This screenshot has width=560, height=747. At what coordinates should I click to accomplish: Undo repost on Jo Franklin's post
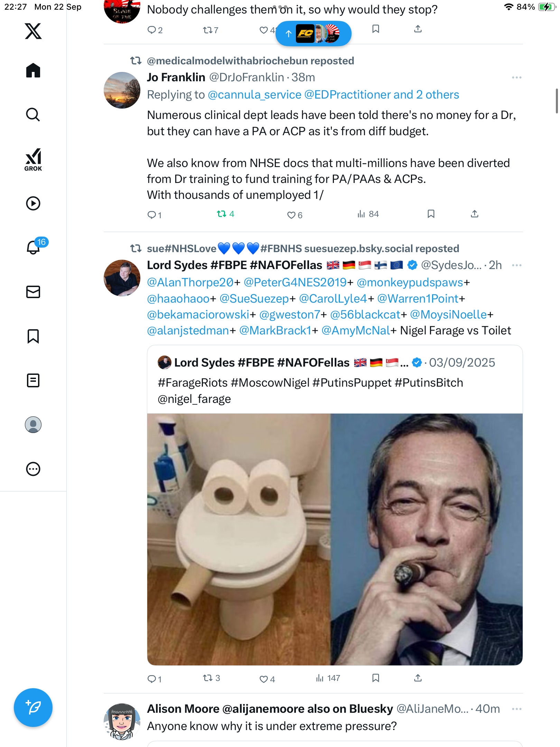click(222, 214)
